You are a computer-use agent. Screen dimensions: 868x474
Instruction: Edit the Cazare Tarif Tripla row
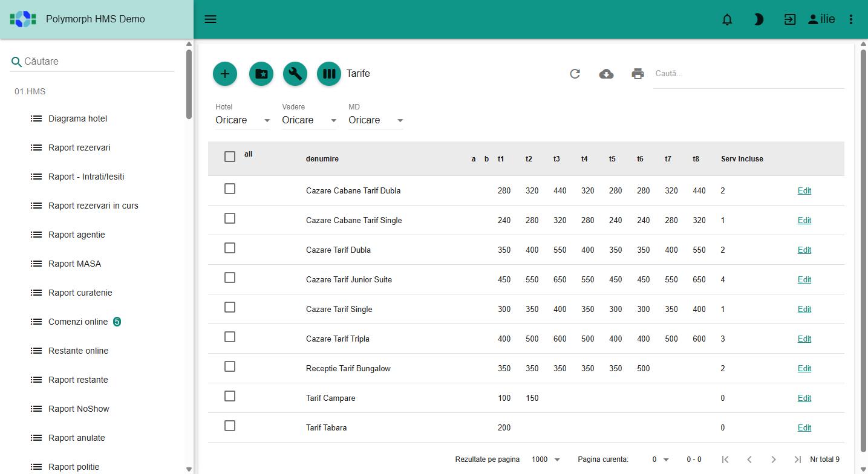[x=804, y=339]
